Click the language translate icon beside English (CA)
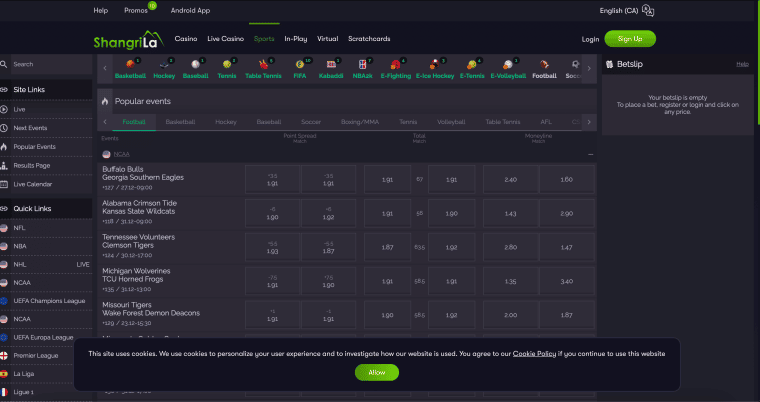The image size is (760, 402). click(648, 10)
